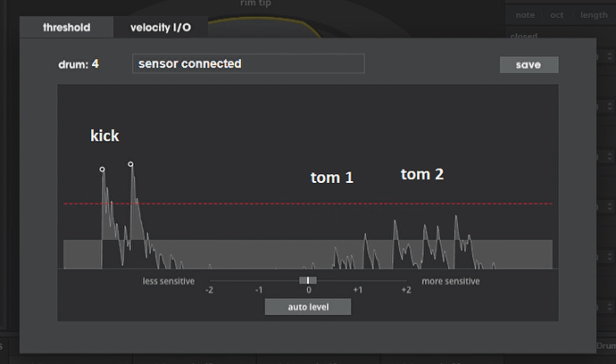Set sensitivity slider to -2 mark
The height and width of the screenshot is (364, 616).
[210, 281]
